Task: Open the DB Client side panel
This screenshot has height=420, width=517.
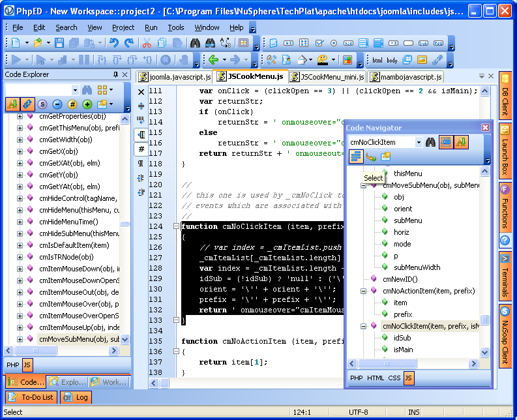Action: [x=505, y=95]
